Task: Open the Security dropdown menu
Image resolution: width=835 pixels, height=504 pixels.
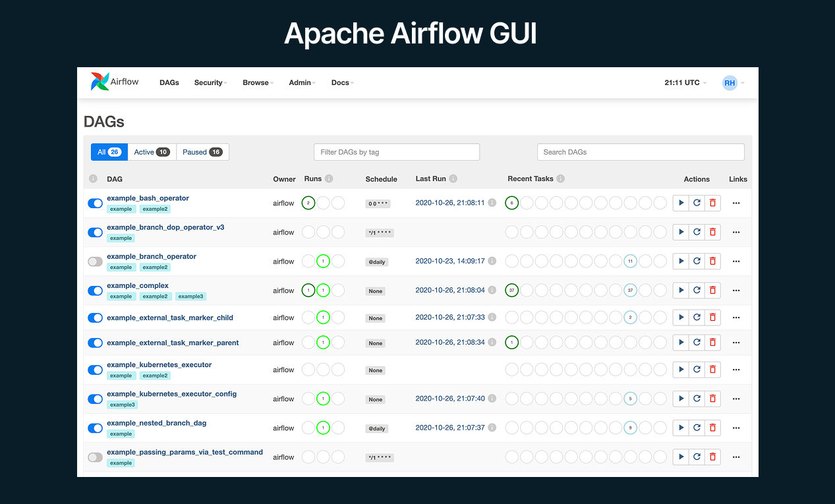Action: tap(210, 83)
